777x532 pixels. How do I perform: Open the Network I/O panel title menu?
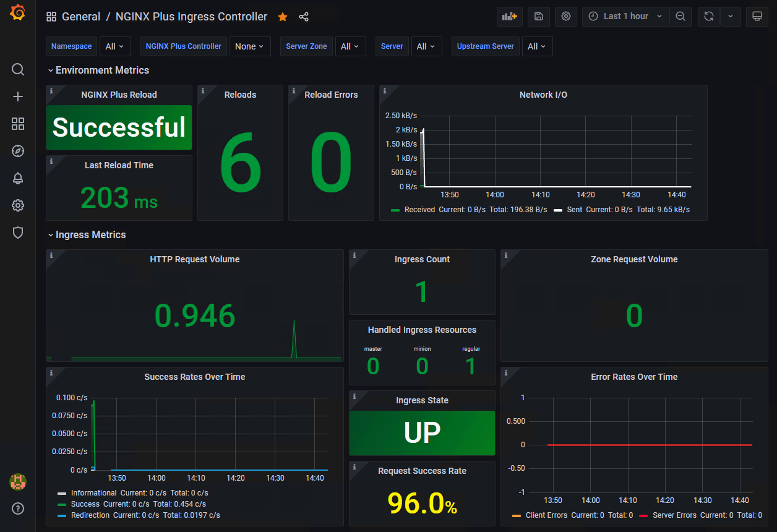tap(543, 95)
